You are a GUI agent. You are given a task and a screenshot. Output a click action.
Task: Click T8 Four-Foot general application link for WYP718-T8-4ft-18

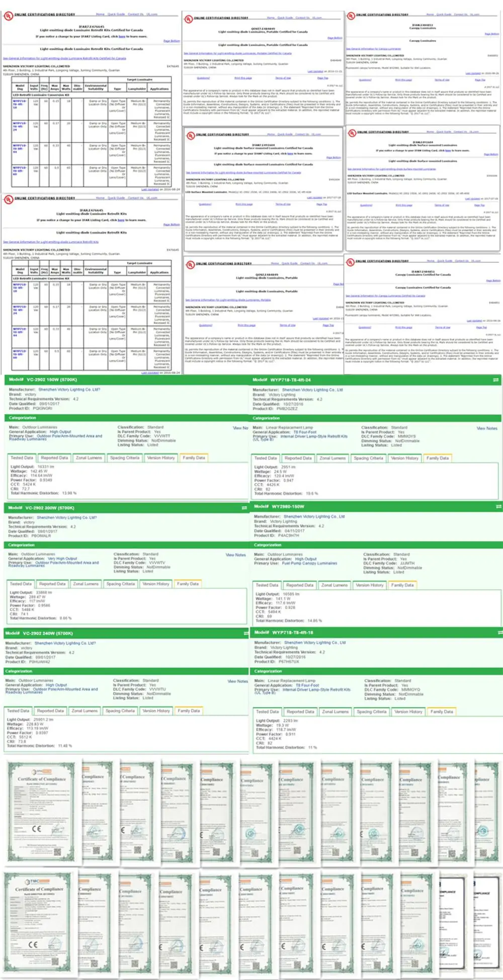307,685
